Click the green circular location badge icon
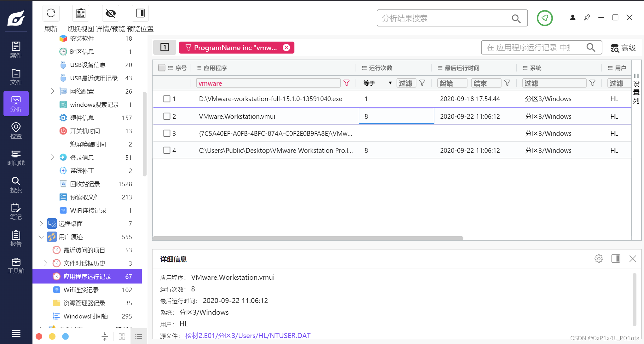The image size is (644, 344). 545,18
